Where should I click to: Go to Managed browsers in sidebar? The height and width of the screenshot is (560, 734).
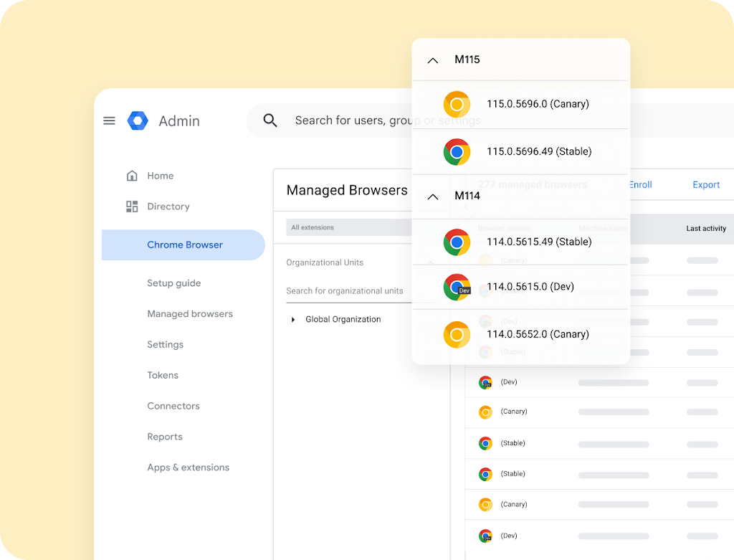(x=190, y=314)
